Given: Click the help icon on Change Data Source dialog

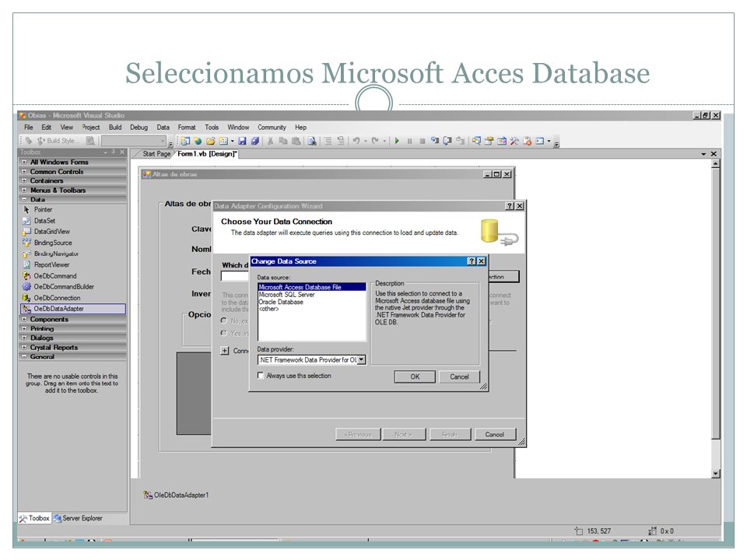Looking at the screenshot, I should point(472,261).
